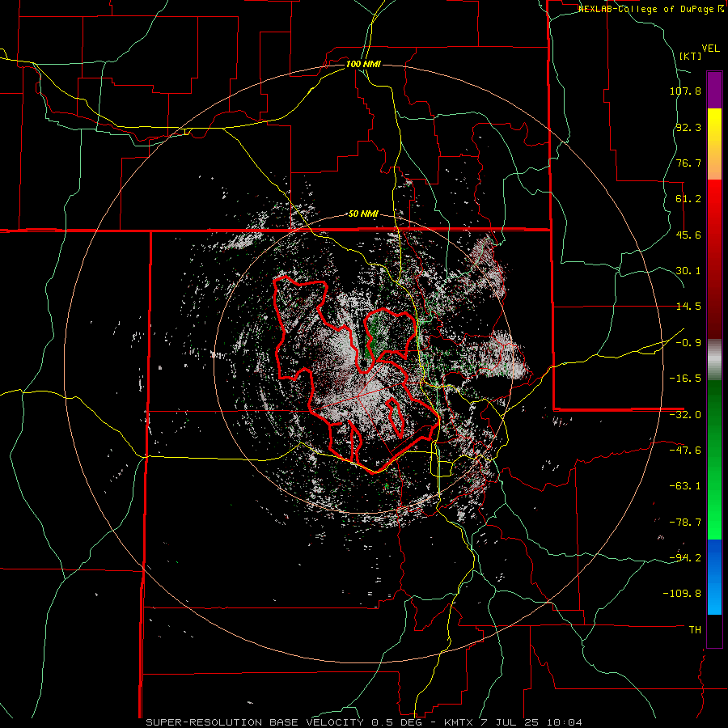
Task: Select the 92.3 scale value
Action: [x=688, y=127]
